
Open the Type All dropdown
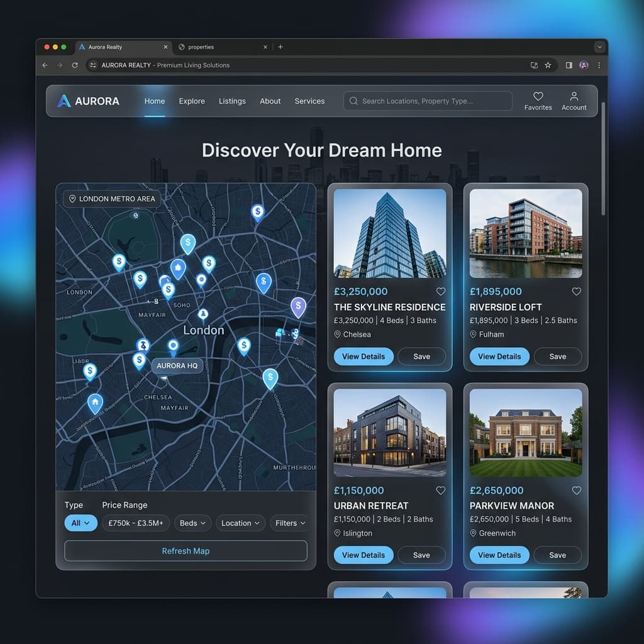click(x=81, y=523)
